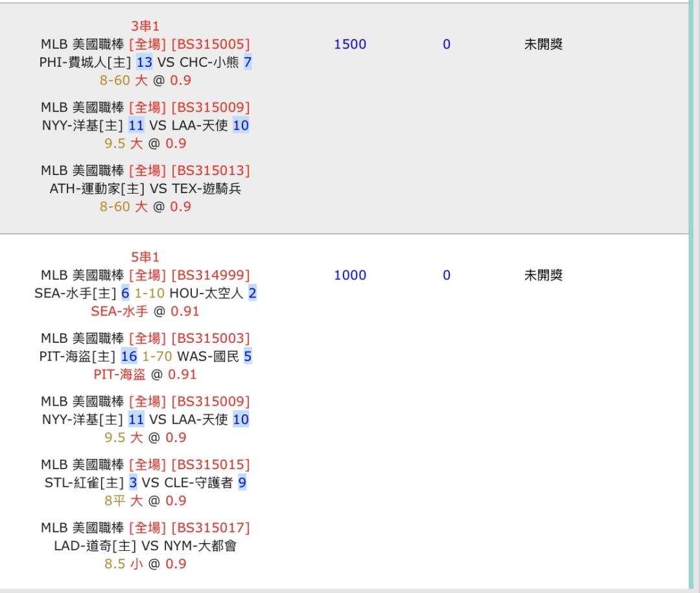700x593 pixels.
Task: Select game code BS315005
Action: click(211, 44)
